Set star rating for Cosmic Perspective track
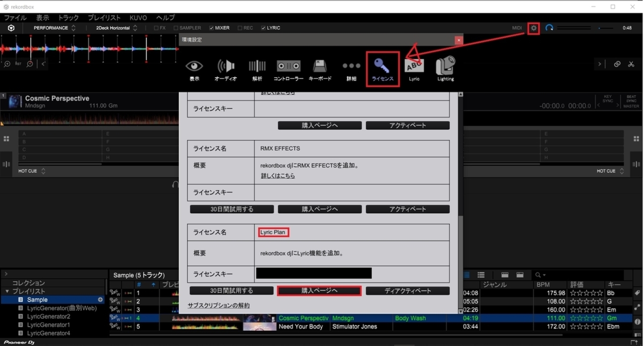Screen dimensions: 644x346 tap(586, 318)
